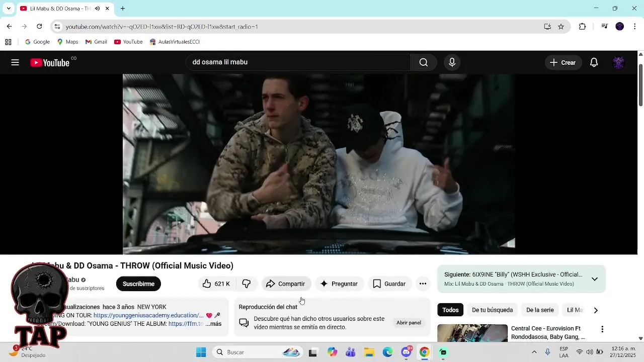Open Microsoft Teams from the taskbar

click(x=351, y=352)
